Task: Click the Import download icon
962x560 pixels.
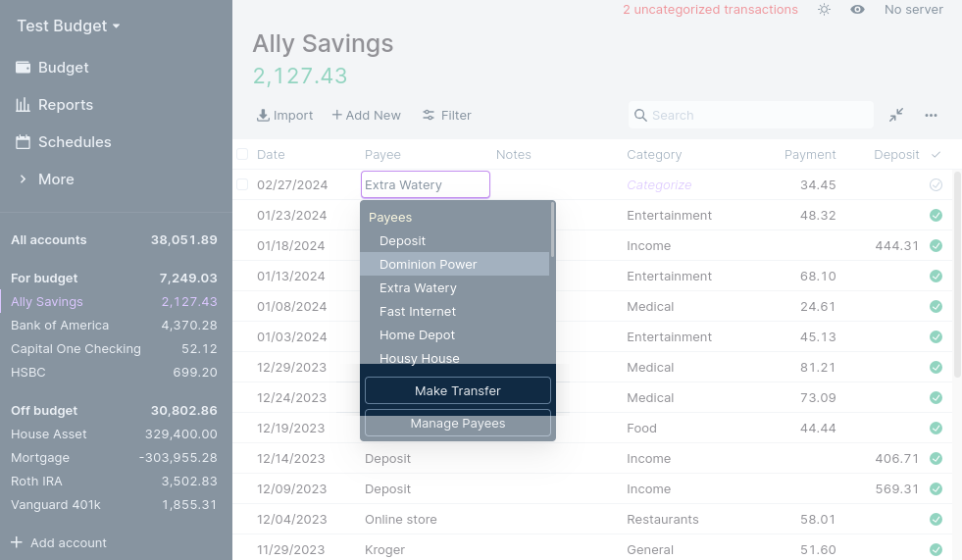Action: pyautogui.click(x=263, y=115)
